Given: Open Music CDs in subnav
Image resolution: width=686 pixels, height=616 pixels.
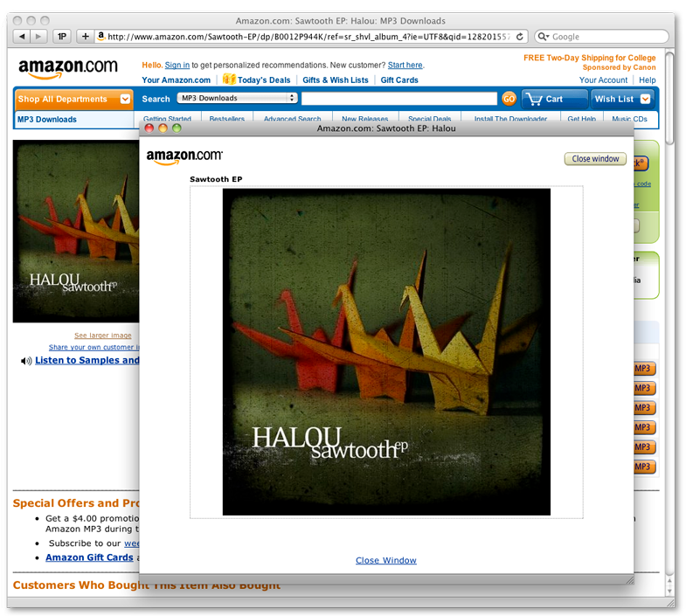Looking at the screenshot, I should [x=629, y=119].
